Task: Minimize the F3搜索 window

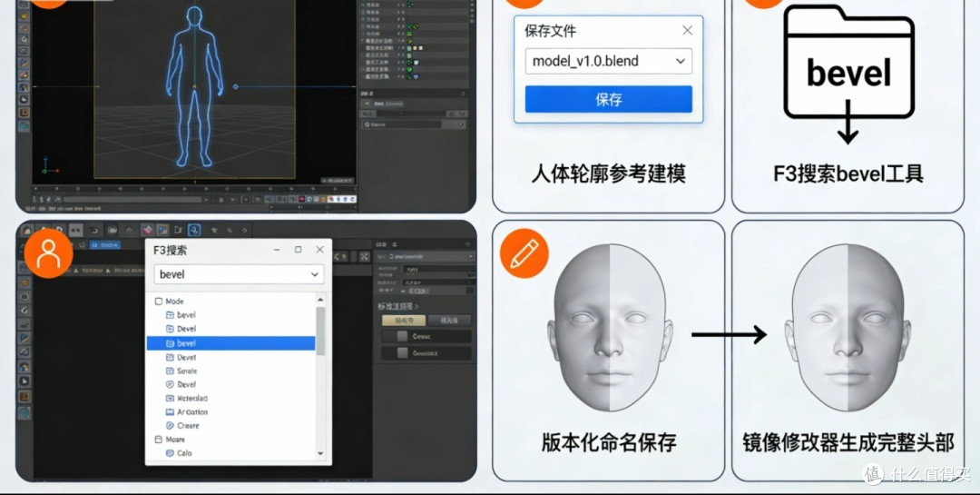Action: pos(276,250)
